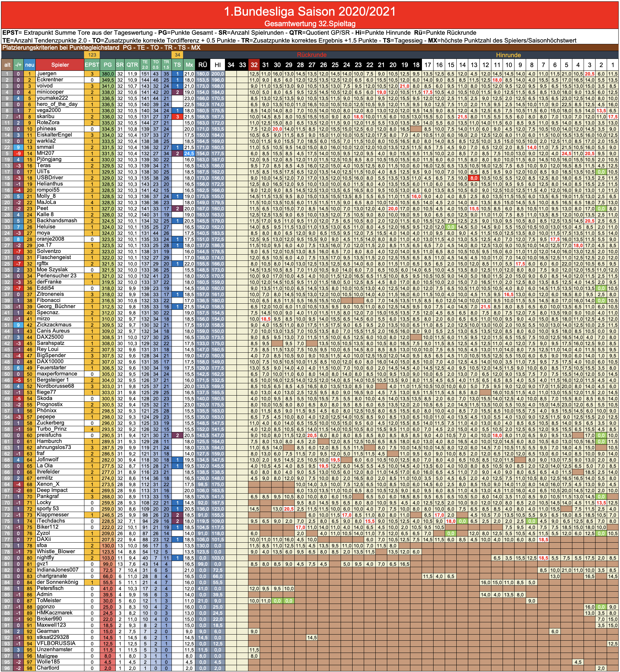Select player 'IndianaJones007'
This screenshot has height=672, width=620.
(x=60, y=570)
